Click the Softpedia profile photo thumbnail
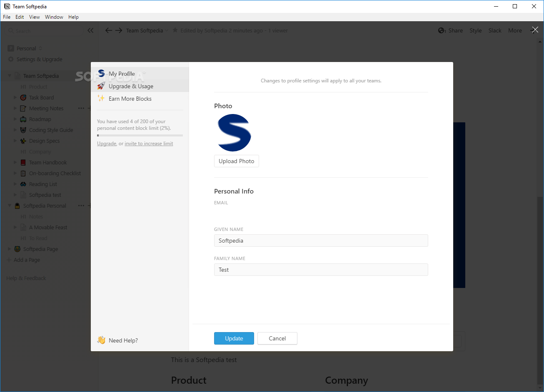This screenshot has height=392, width=544. (x=234, y=133)
